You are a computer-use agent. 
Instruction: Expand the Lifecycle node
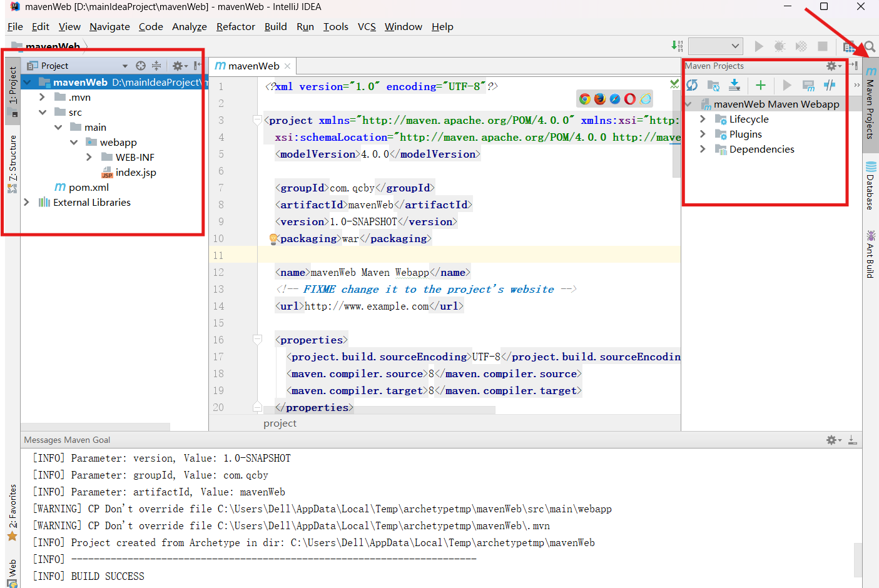[703, 119]
